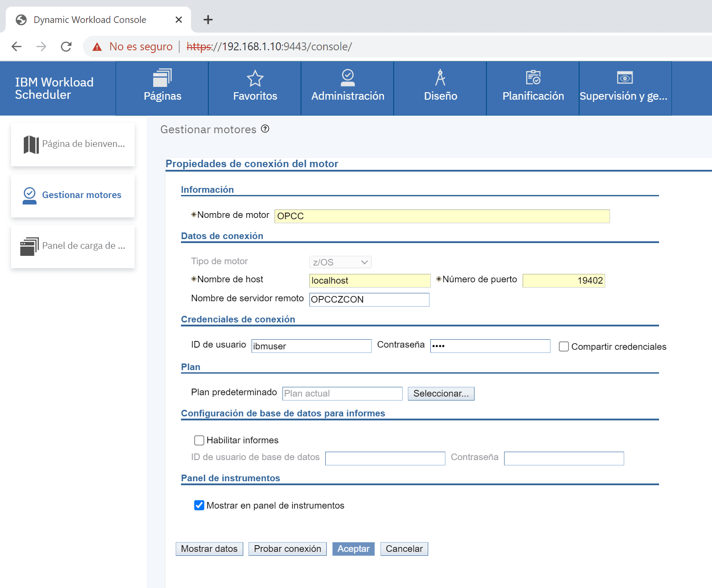Open the Planificación menu

tap(533, 88)
